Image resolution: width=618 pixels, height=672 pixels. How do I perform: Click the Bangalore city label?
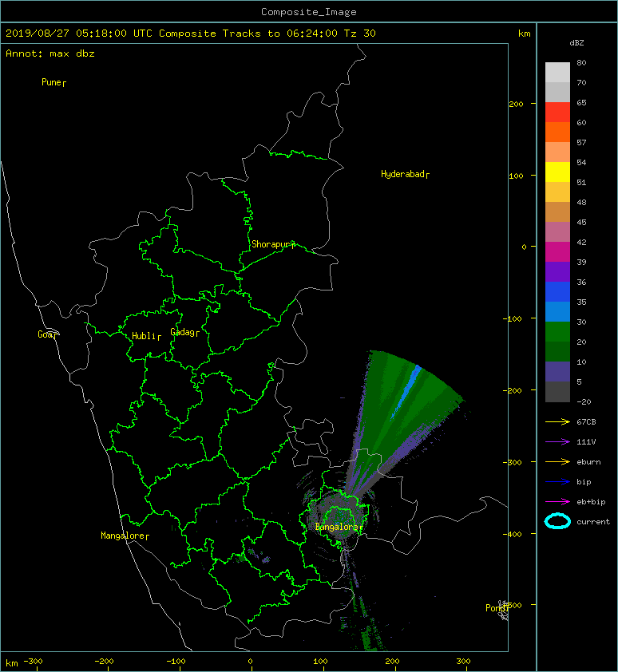[339, 527]
